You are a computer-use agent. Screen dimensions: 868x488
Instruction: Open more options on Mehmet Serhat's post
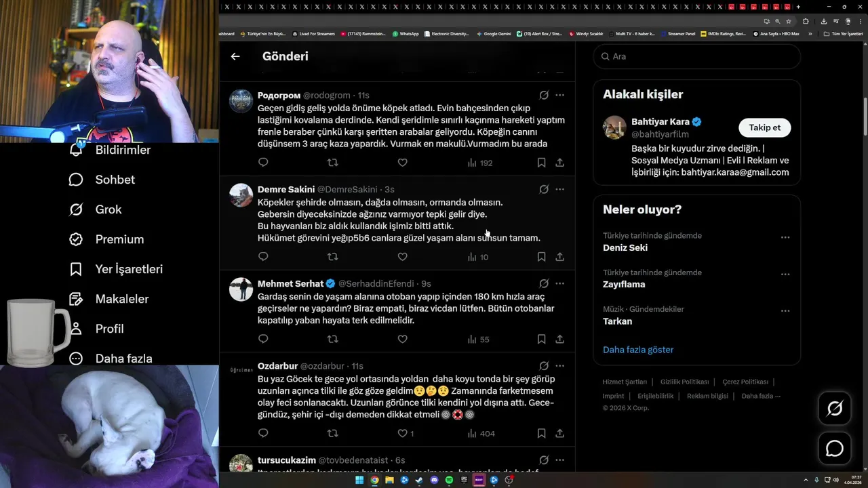[x=559, y=283]
